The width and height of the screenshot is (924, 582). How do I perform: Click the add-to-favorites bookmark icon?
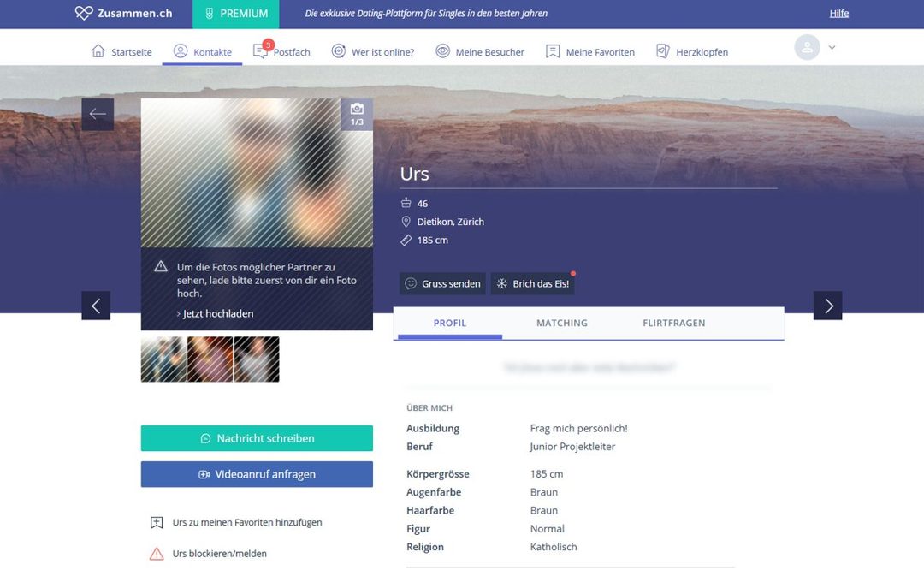(157, 522)
